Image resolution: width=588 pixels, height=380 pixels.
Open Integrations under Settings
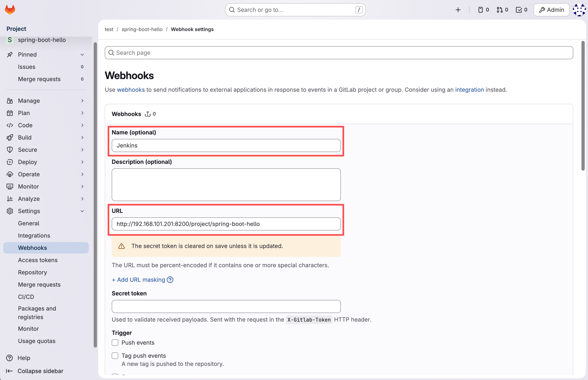click(x=34, y=235)
